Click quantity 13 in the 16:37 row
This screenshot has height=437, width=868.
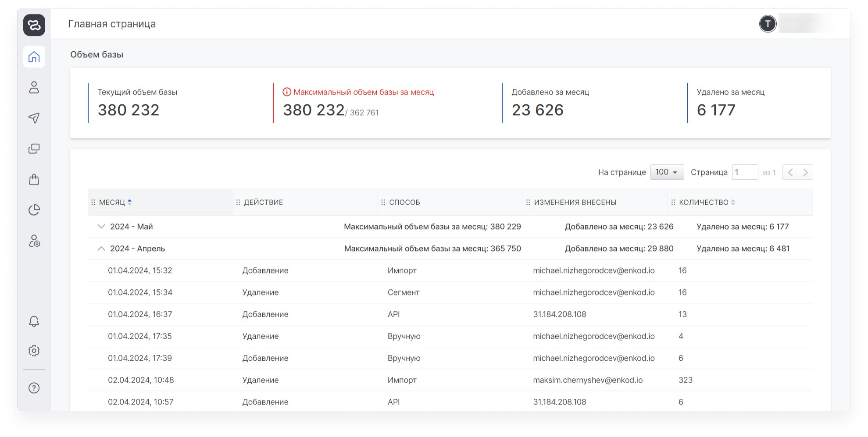[682, 314]
